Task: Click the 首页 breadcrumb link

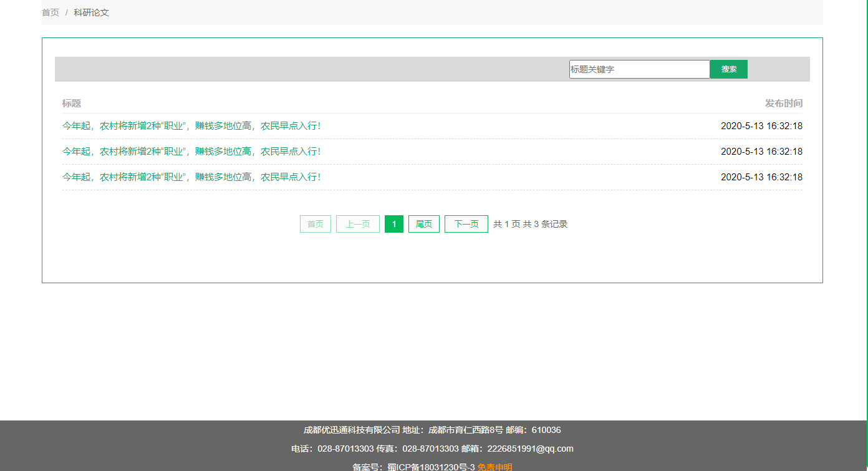Action: click(51, 12)
